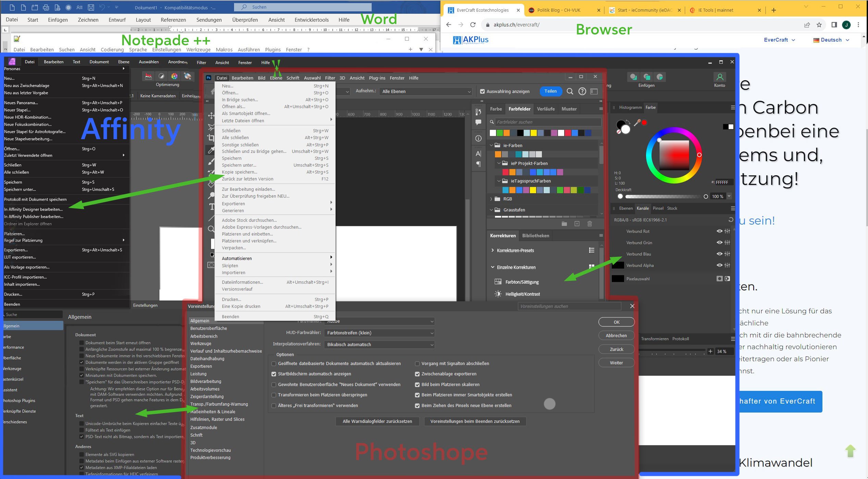This screenshot has width=868, height=479.
Task: Click Voreinstellungen beim Beenden zurücksetzen
Action: (x=475, y=421)
